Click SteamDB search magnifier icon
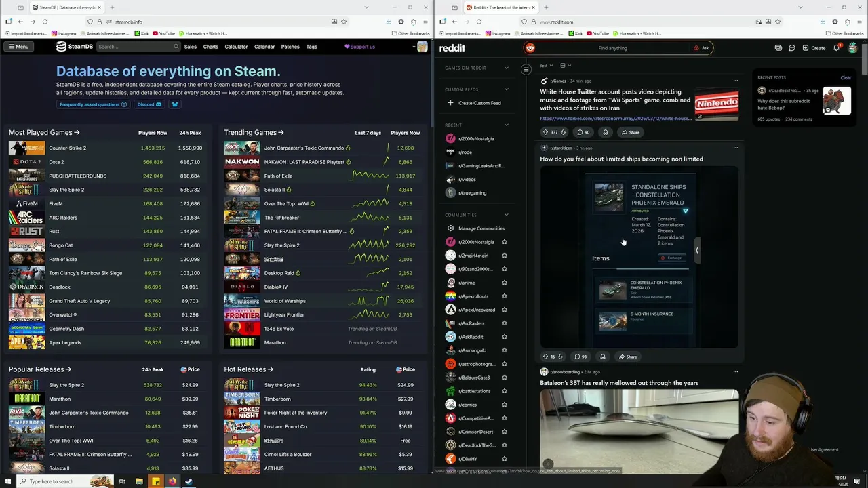Viewport: 868px width, 488px height. pyautogui.click(x=176, y=47)
